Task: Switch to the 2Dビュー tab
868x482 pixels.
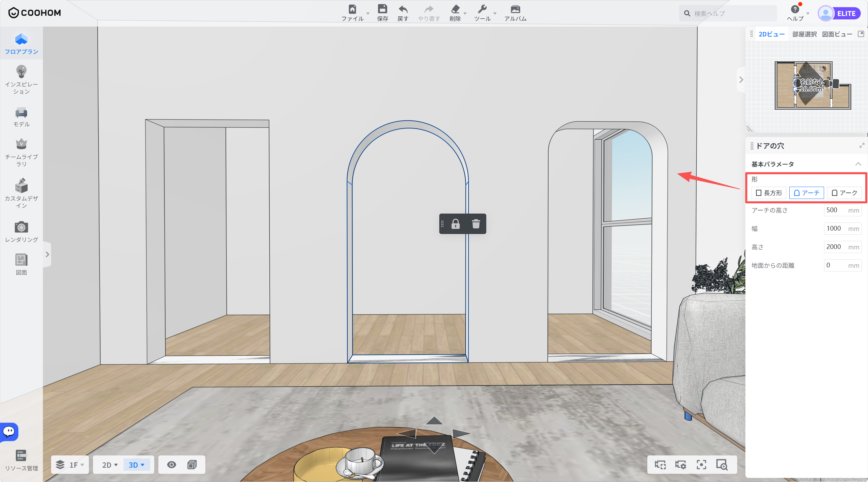Action: tap(772, 34)
